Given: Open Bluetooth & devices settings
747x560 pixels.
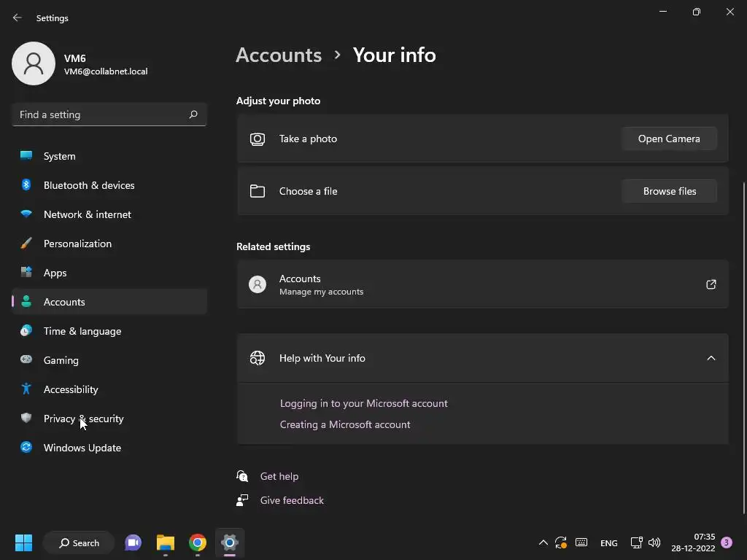Looking at the screenshot, I should coord(89,185).
